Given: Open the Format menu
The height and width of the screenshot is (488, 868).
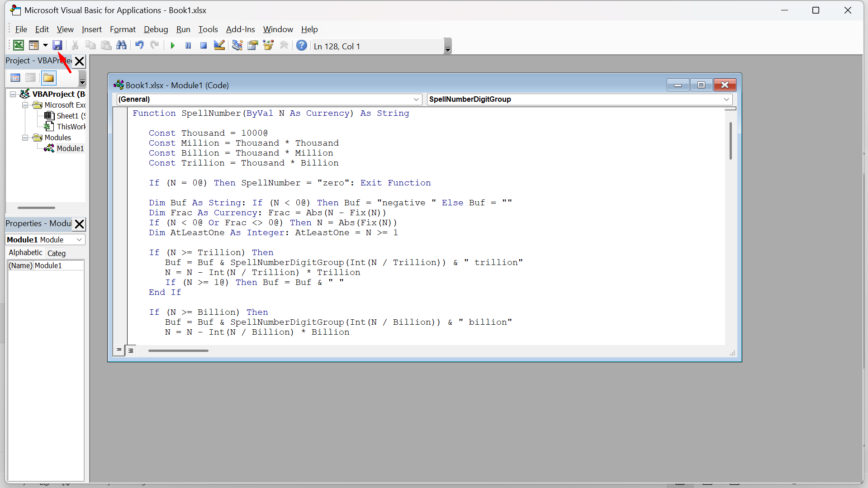Looking at the screenshot, I should [123, 29].
